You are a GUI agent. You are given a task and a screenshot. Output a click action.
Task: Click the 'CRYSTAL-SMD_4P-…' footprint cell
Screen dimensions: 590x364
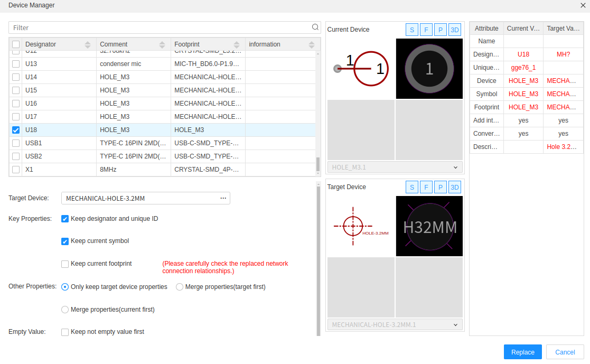tap(208, 170)
